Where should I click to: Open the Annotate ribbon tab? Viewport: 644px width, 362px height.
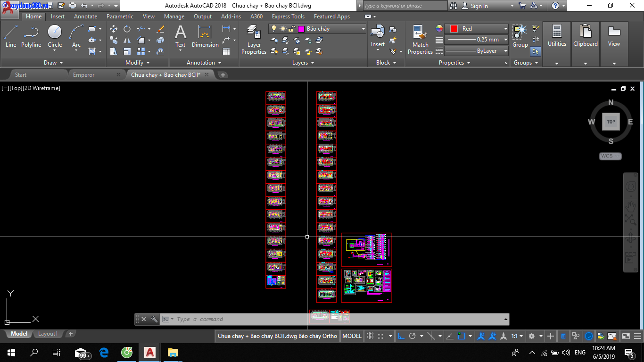[x=85, y=16]
